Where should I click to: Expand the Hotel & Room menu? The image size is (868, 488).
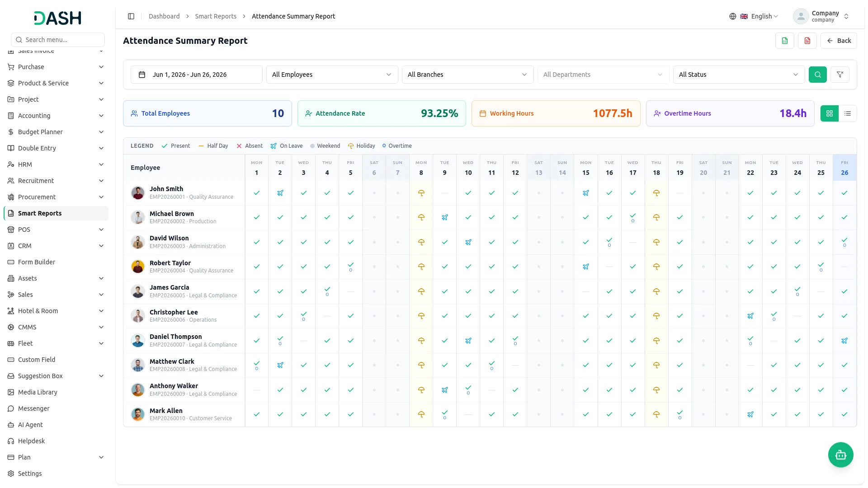point(56,311)
